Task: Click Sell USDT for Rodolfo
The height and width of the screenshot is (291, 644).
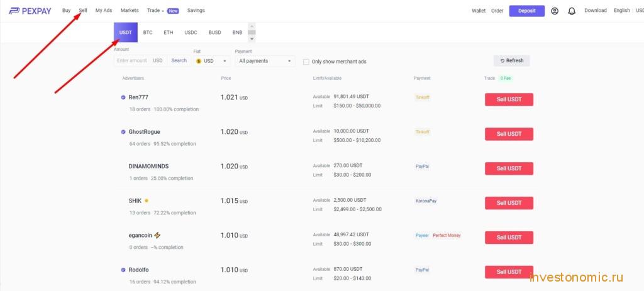Action: [x=509, y=272]
